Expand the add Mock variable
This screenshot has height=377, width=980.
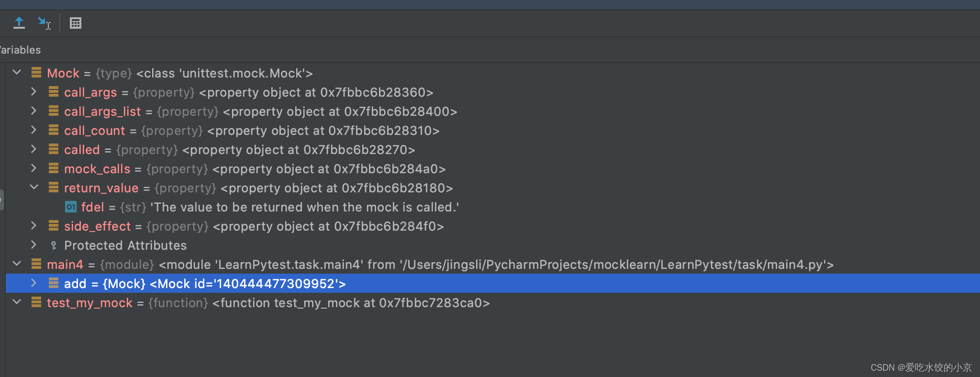tap(33, 283)
